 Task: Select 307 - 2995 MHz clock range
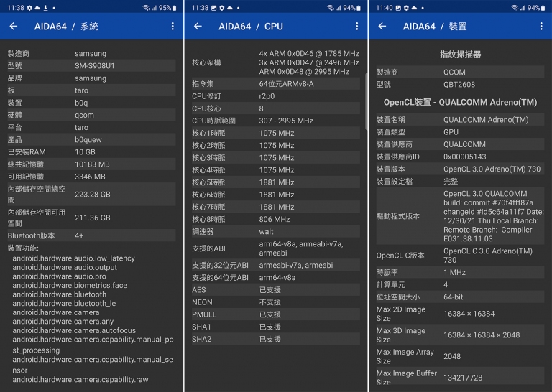click(x=286, y=121)
